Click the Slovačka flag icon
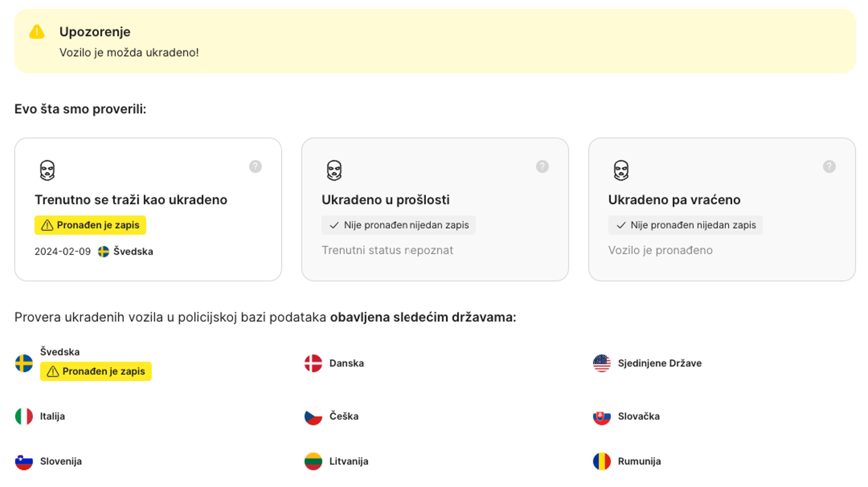 click(x=602, y=416)
